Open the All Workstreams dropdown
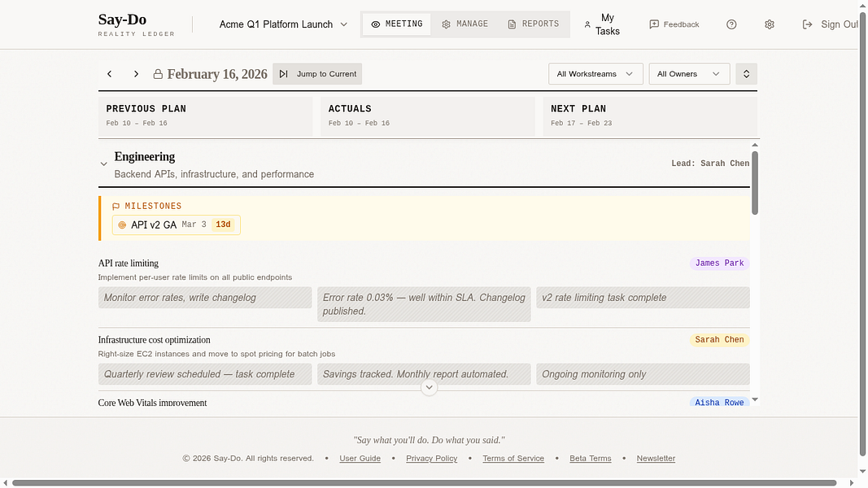The image size is (868, 488). click(x=595, y=73)
